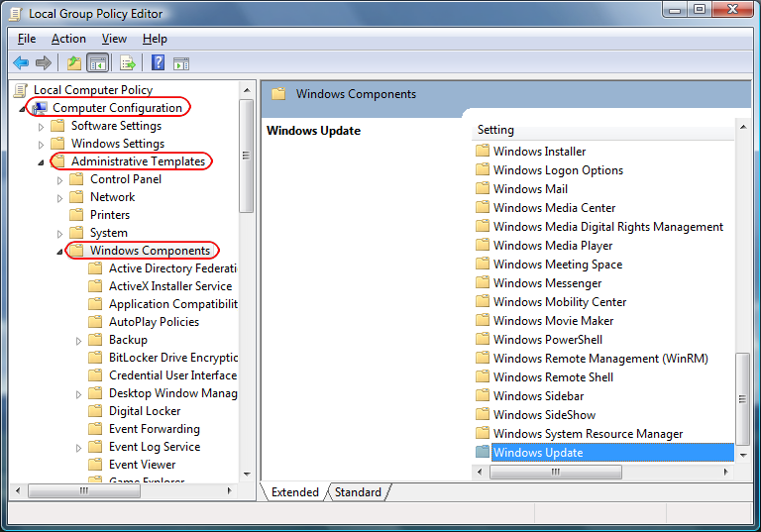Click the settings list scroll up arrow
Screen dimensions: 761x532
point(743,127)
